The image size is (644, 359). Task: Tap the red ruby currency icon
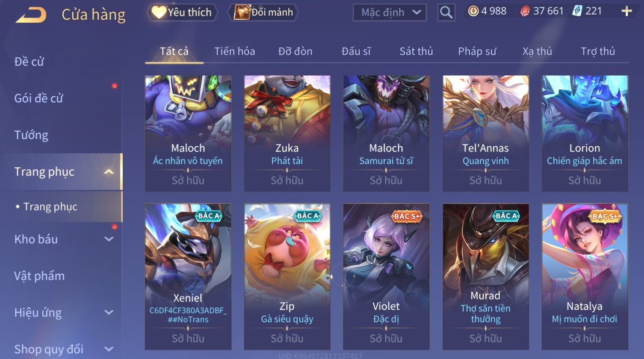point(525,11)
